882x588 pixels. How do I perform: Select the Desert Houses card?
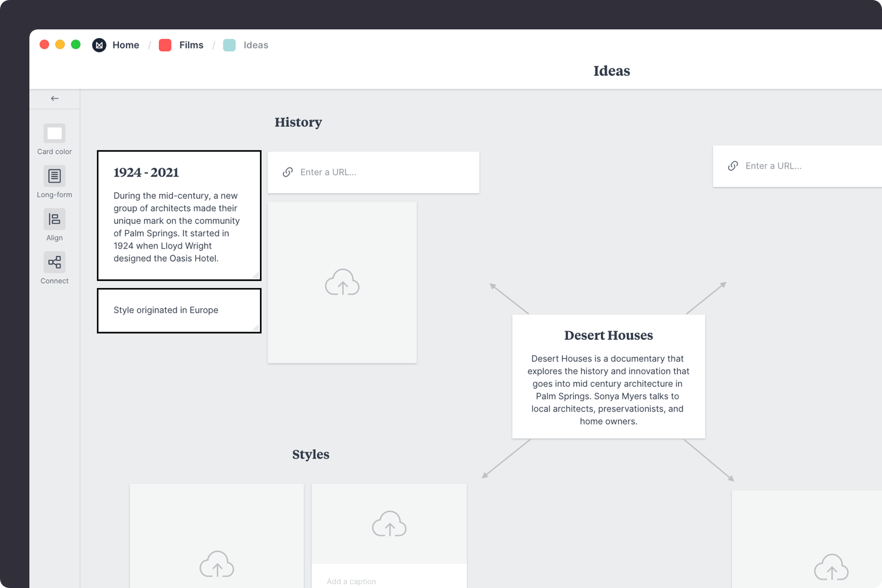click(x=609, y=376)
